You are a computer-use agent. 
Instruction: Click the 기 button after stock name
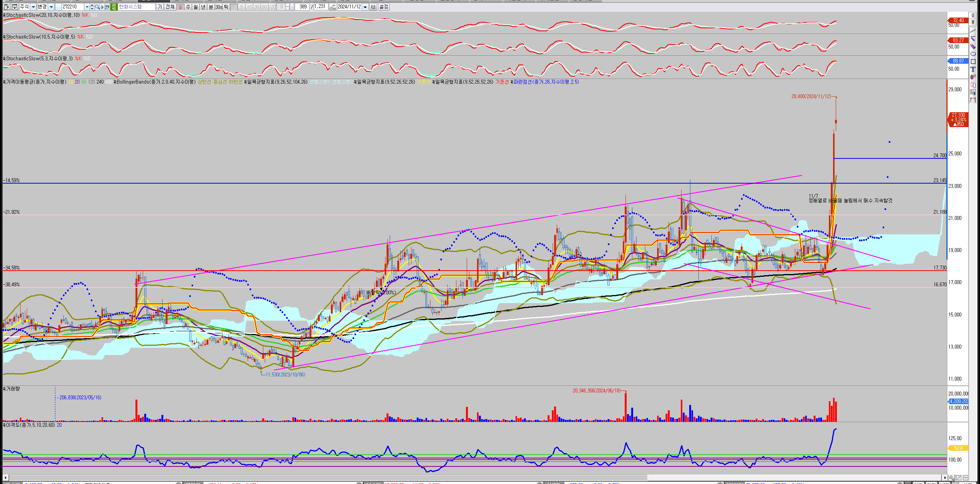tap(160, 7)
